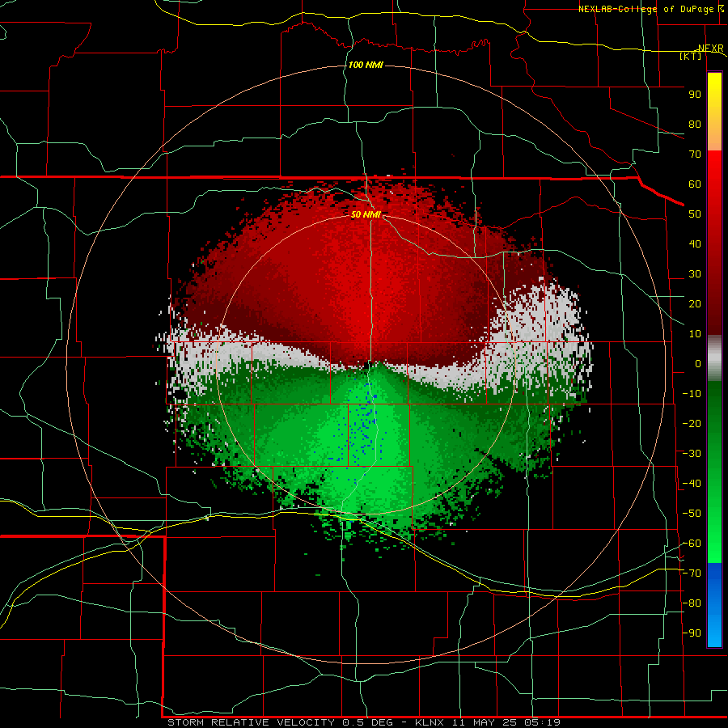Screen dimensions: 728x728
Task: Click the 0 value on the velocity scale
Action: tap(698, 363)
